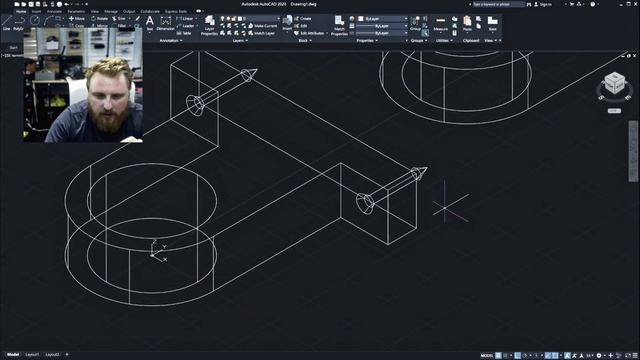Click the Sign In button
Viewport: 640px width, 360px height.
[x=543, y=4]
